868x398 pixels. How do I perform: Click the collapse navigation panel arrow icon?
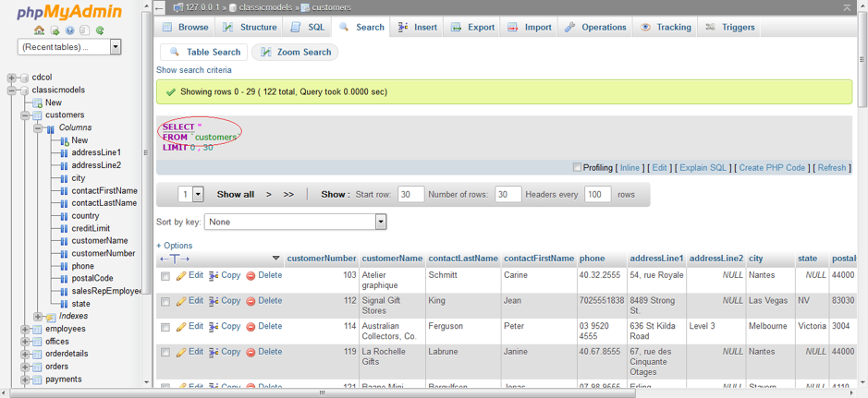coord(160,7)
